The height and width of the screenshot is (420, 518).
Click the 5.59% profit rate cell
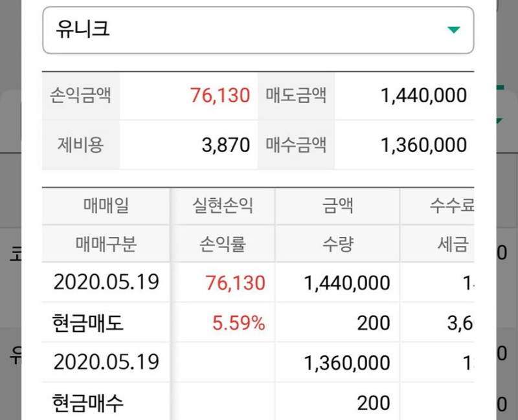[x=238, y=323]
